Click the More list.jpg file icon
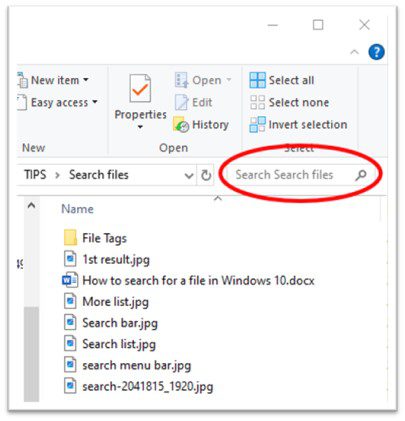Viewport: 405px width, 421px height. 70,301
